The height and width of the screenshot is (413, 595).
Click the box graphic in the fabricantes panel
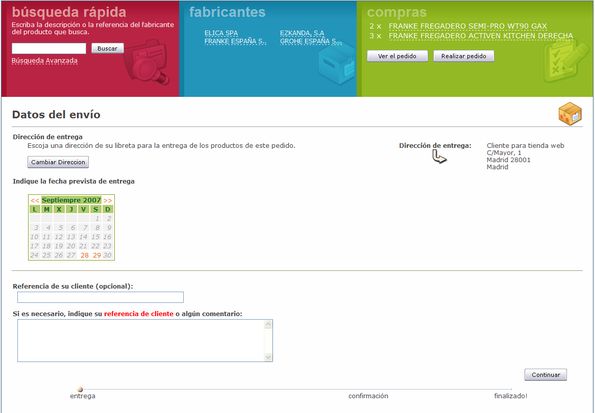point(336,63)
